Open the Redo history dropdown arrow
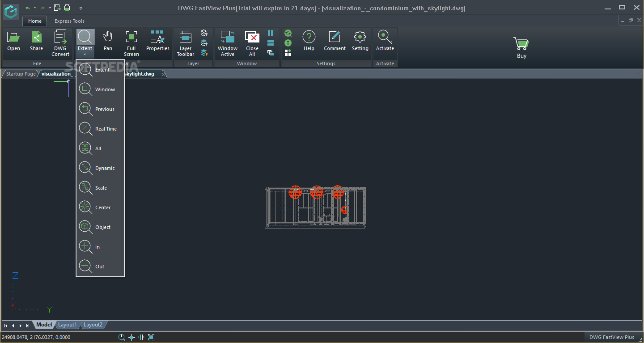 50,8
